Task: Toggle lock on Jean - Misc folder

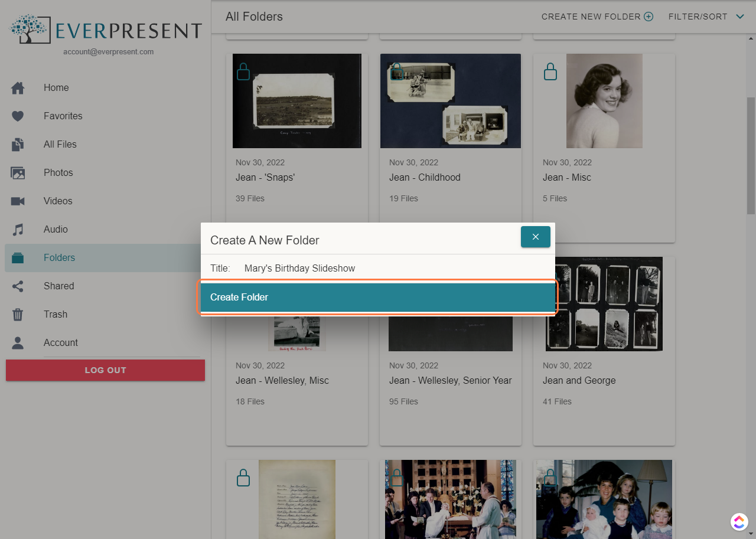Action: point(550,71)
